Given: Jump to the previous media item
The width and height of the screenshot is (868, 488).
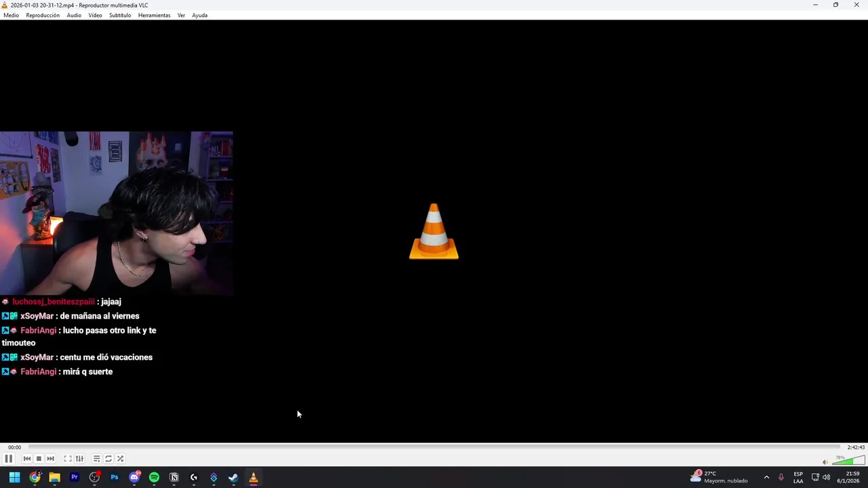Looking at the screenshot, I should click(27, 459).
